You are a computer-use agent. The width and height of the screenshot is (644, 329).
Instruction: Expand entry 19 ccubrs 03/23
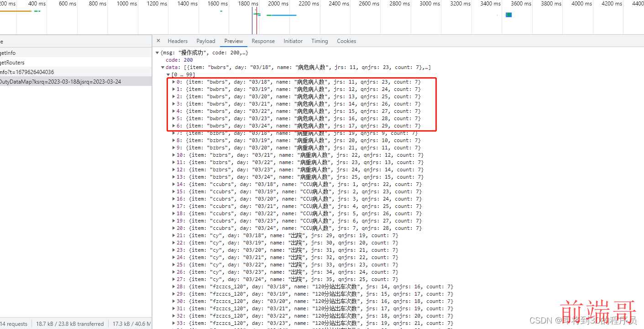coord(173,221)
